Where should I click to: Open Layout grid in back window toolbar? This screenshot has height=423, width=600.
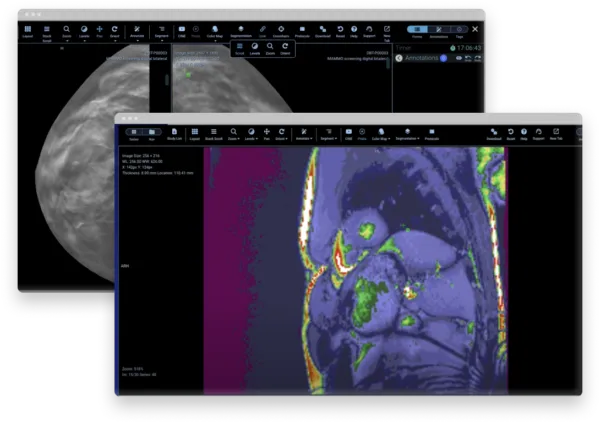pos(28,31)
